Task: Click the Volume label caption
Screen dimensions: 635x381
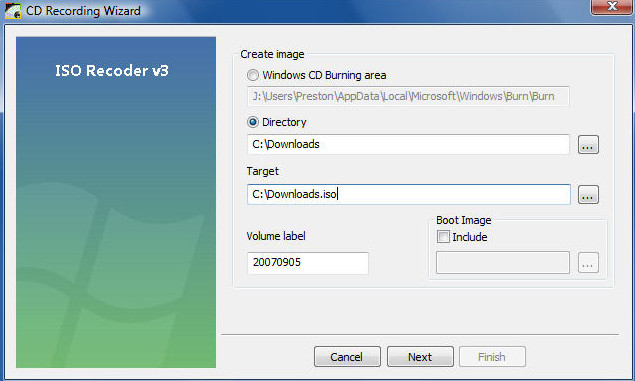Action: tap(276, 236)
